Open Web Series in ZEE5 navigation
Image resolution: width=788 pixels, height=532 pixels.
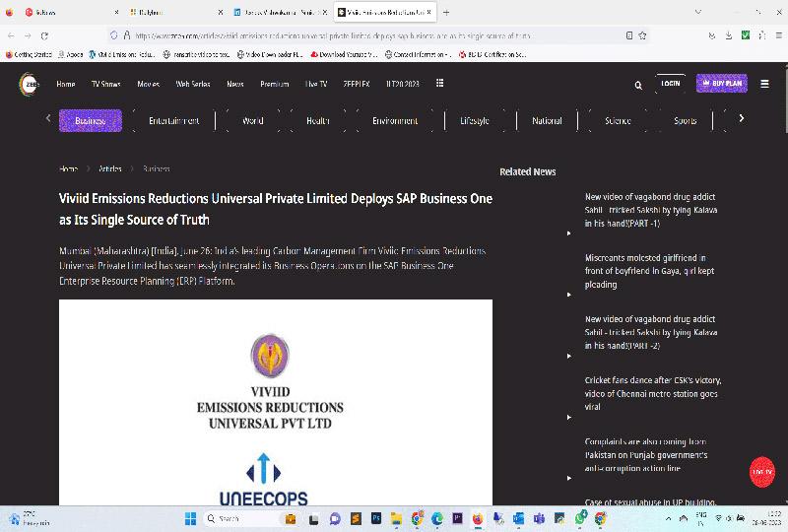193,84
